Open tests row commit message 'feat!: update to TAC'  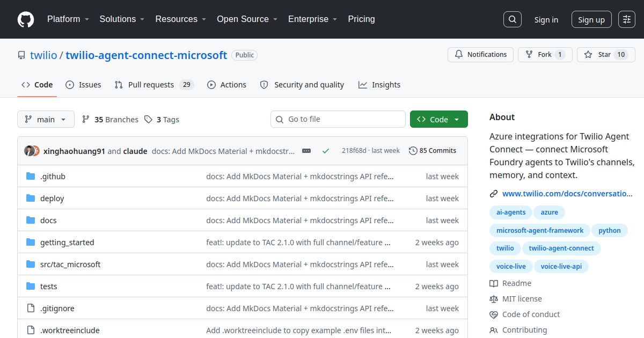click(x=298, y=286)
